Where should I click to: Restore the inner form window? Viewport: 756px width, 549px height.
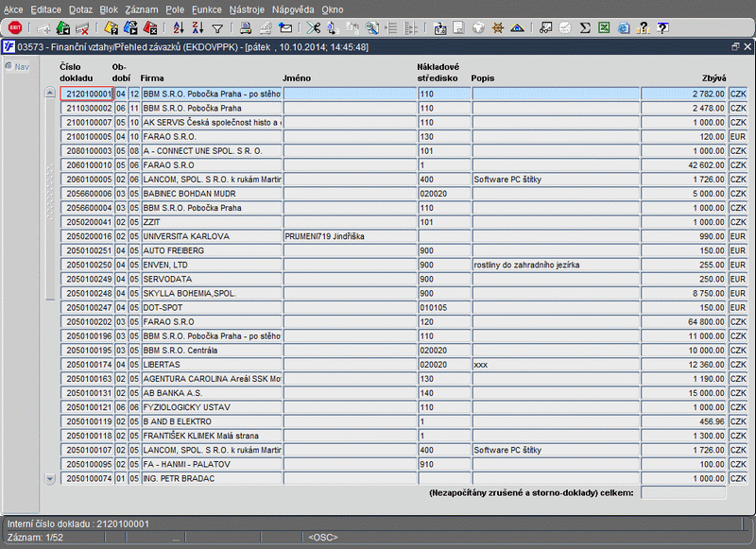click(735, 46)
